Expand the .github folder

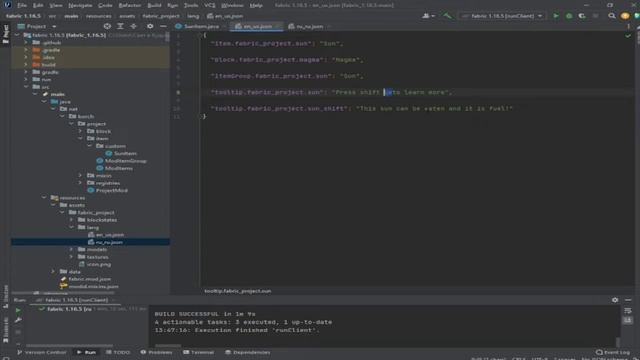26,42
